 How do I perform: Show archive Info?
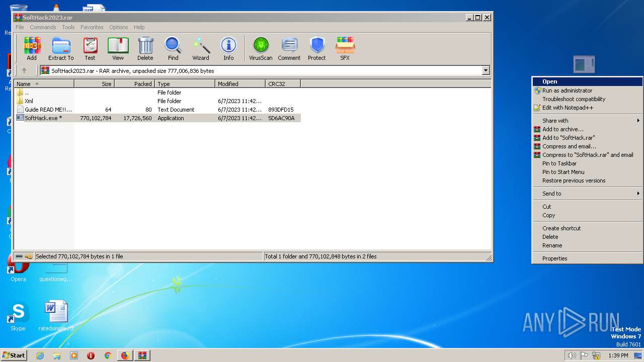(228, 49)
